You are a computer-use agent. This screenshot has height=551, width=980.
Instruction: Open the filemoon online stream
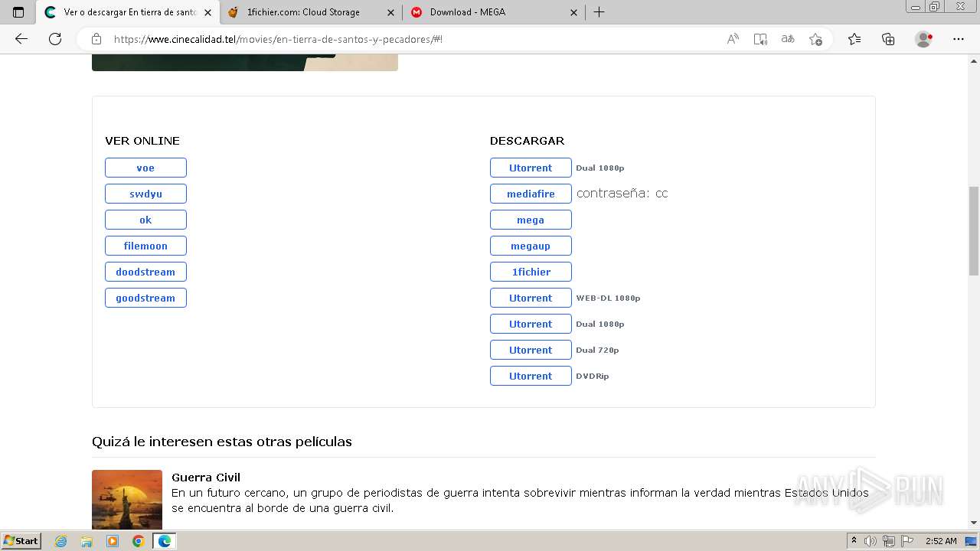(145, 246)
